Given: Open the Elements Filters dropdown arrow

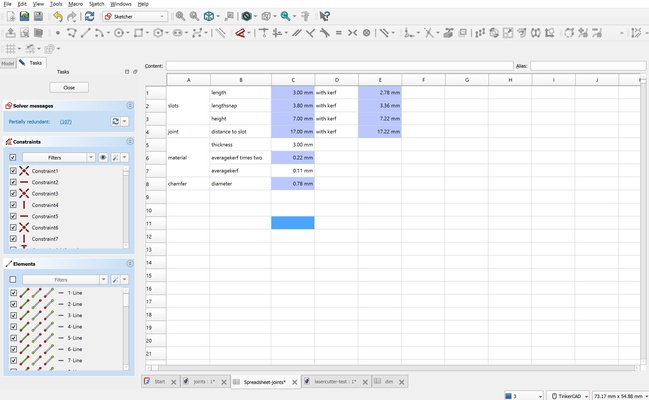Looking at the screenshot, I should point(103,280).
